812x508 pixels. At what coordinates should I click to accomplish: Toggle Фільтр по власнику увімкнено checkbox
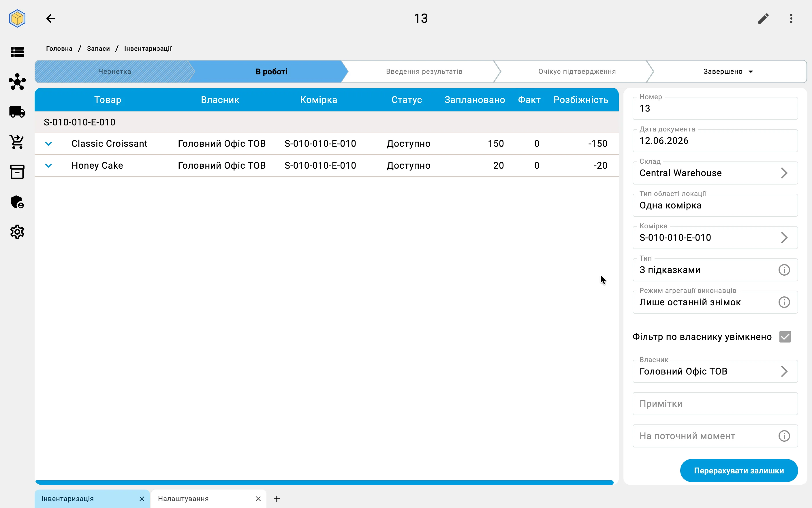pyautogui.click(x=785, y=337)
